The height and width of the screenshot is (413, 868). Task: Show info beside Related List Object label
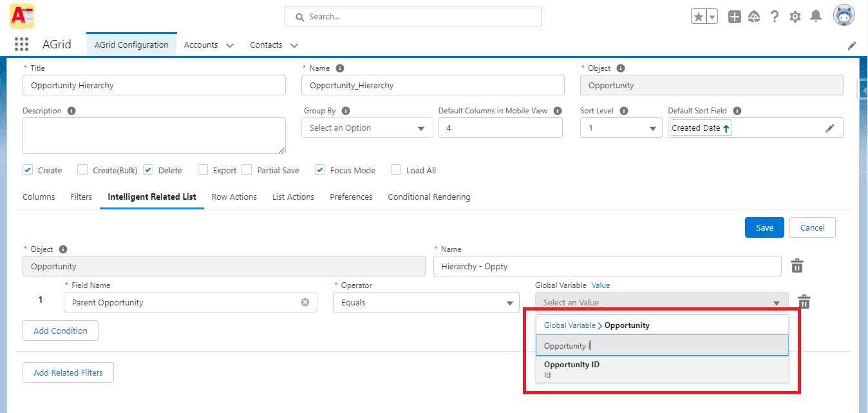tap(63, 249)
